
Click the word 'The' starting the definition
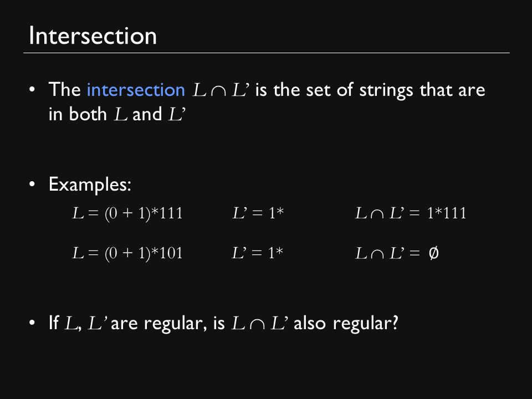coord(64,90)
